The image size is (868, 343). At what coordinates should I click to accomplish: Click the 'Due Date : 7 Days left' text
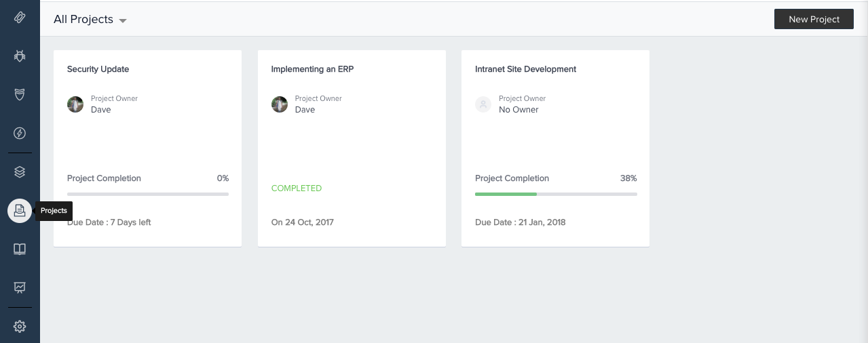click(x=109, y=222)
